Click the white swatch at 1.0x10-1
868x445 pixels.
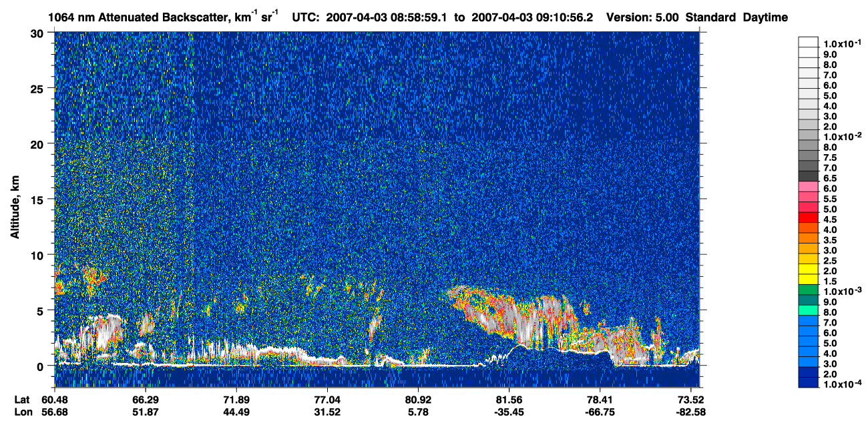[809, 41]
